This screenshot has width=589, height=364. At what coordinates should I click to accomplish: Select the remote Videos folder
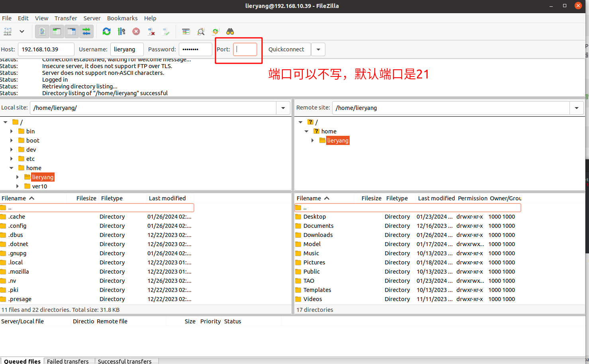[408, 299]
